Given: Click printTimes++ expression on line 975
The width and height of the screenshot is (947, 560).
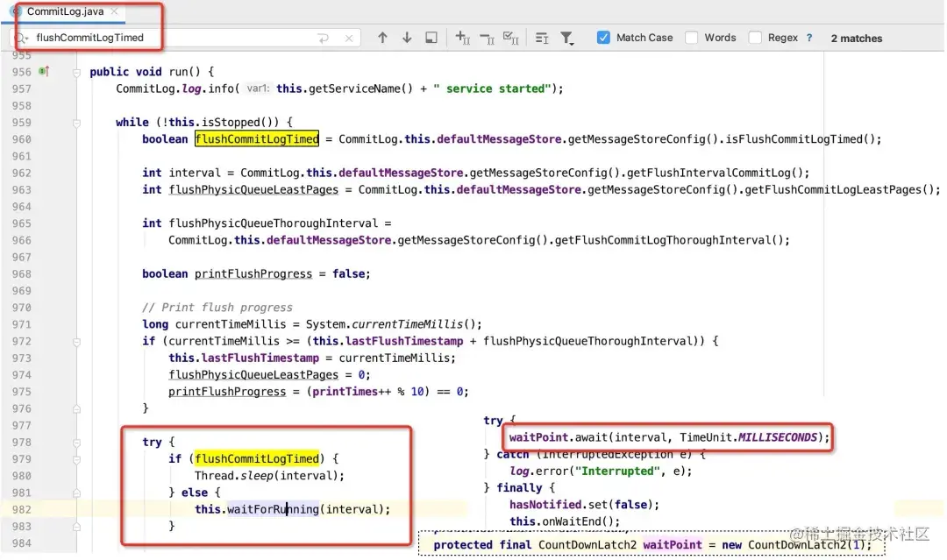Looking at the screenshot, I should (352, 392).
